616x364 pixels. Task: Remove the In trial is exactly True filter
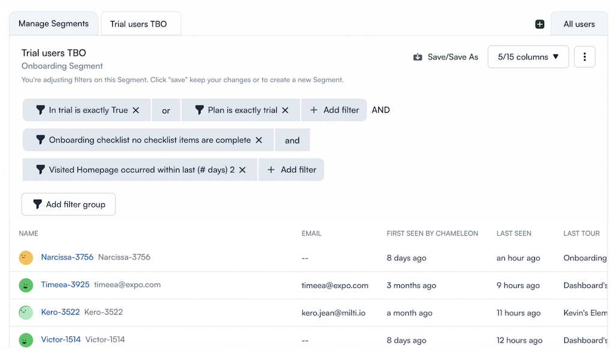(x=136, y=110)
